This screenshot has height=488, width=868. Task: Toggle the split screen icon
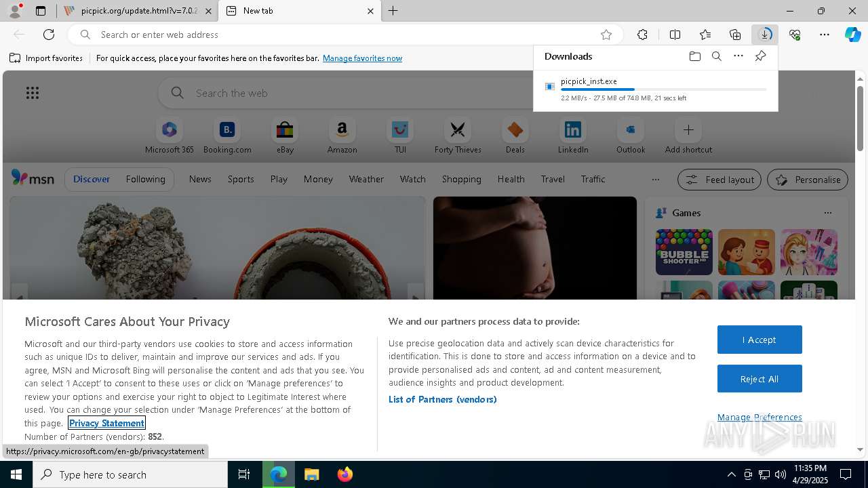(675, 35)
